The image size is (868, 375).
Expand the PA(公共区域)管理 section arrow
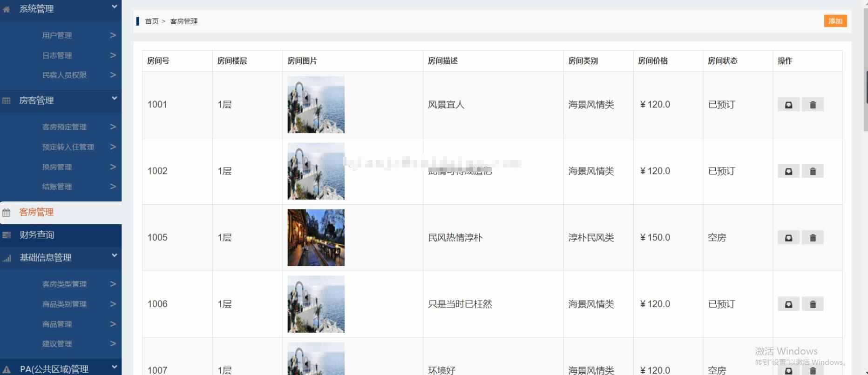(114, 367)
